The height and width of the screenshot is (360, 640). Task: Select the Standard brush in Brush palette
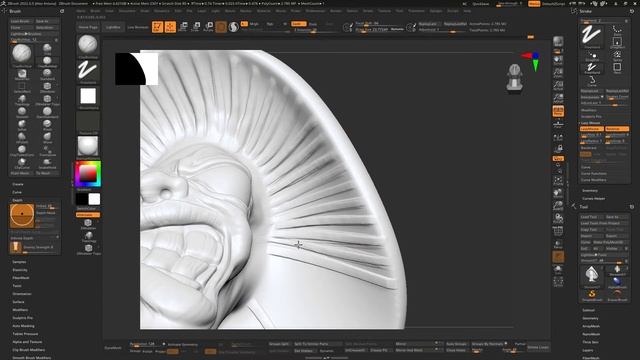coord(47,74)
